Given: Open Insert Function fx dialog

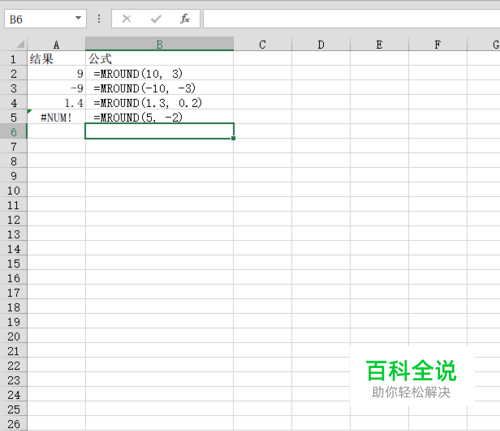Looking at the screenshot, I should (185, 19).
